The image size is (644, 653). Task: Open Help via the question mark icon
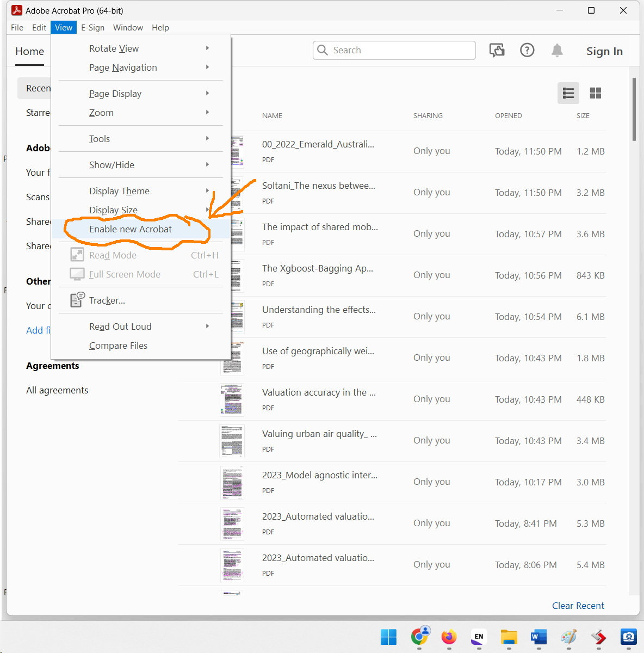coord(527,50)
